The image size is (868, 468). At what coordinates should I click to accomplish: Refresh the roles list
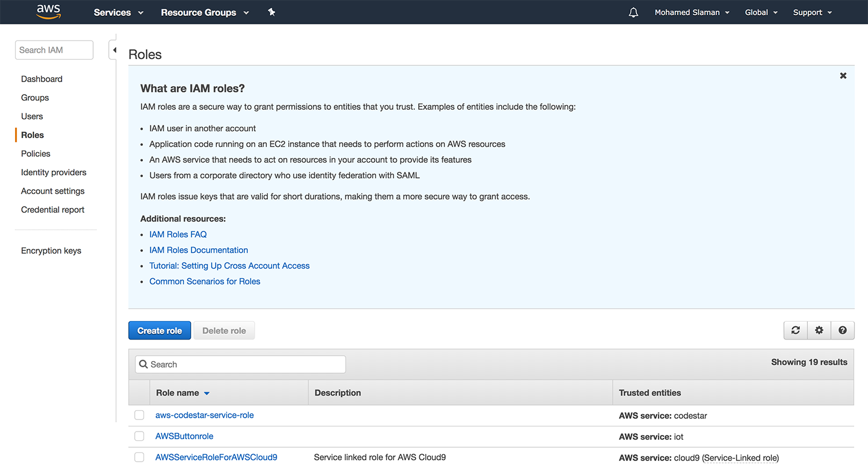pyautogui.click(x=796, y=330)
